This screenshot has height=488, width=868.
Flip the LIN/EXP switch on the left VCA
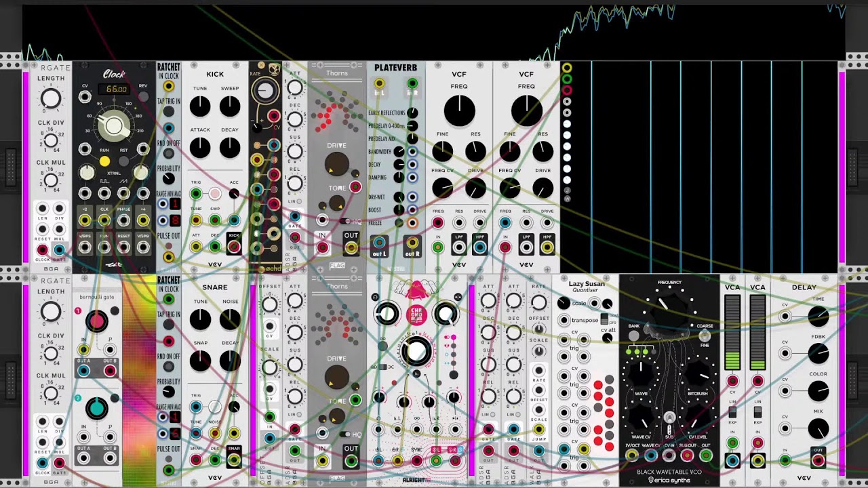[x=732, y=412]
